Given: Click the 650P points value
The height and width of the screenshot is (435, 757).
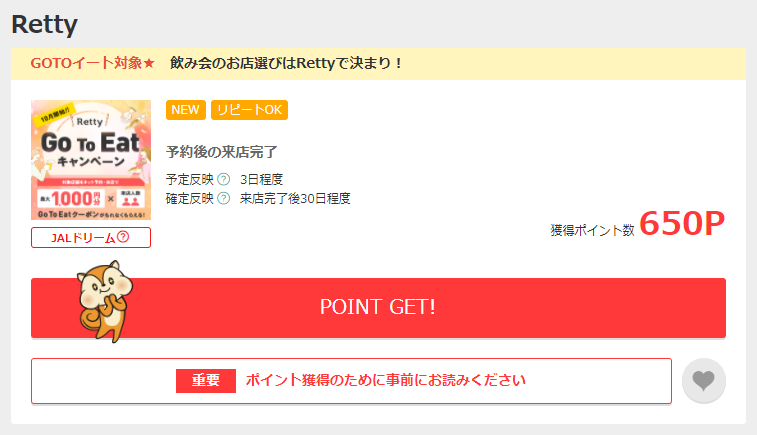Looking at the screenshot, I should click(682, 224).
